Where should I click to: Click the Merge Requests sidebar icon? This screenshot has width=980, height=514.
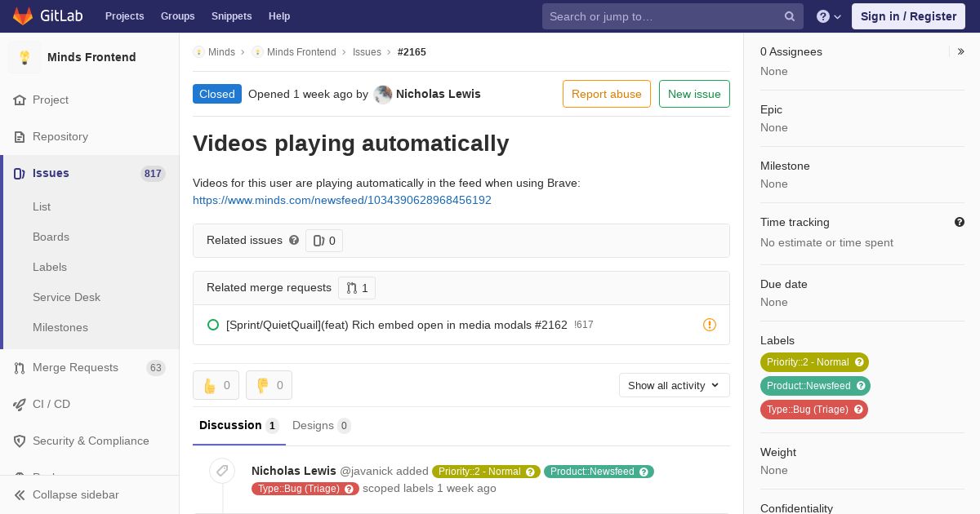(20, 368)
